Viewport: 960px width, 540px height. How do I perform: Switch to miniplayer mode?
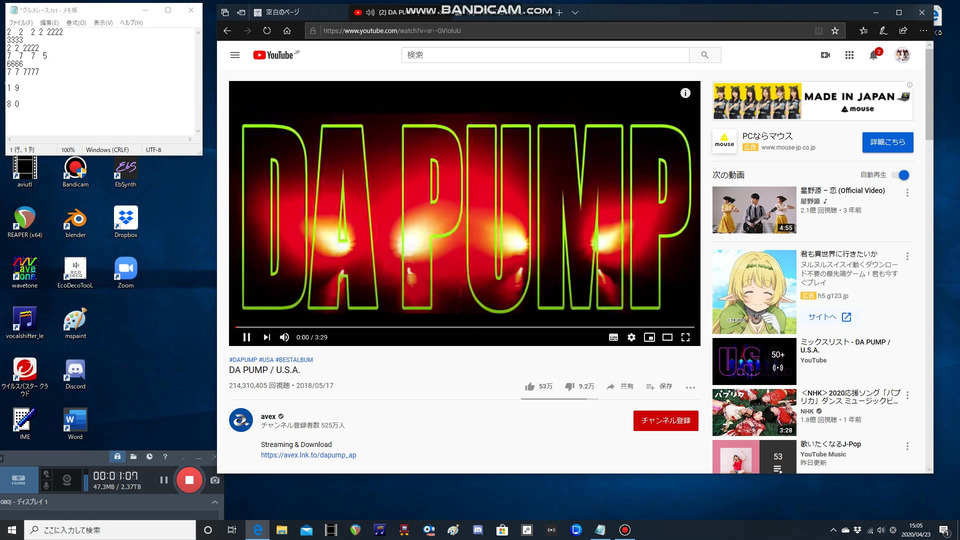coord(649,337)
